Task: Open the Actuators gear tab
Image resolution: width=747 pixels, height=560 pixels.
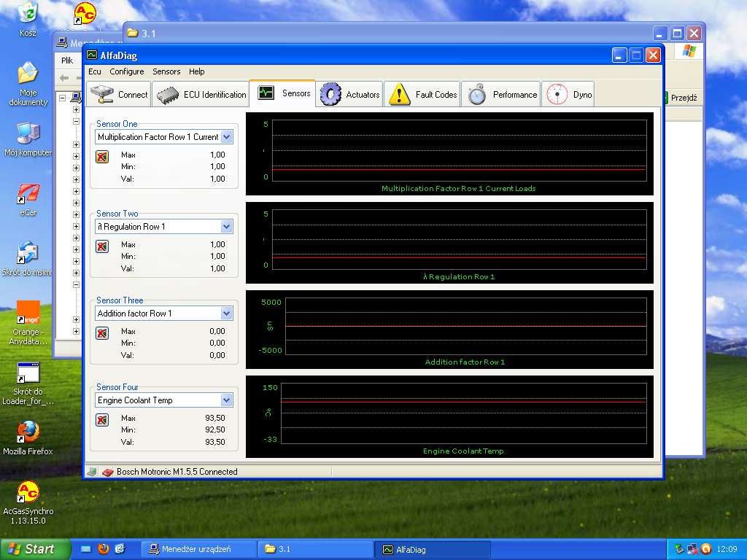Action: (351, 95)
